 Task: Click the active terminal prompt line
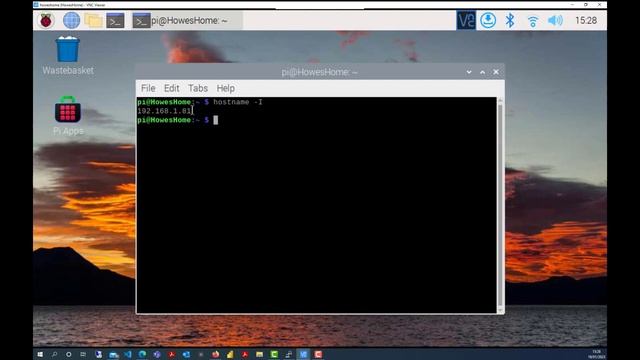tap(178, 120)
